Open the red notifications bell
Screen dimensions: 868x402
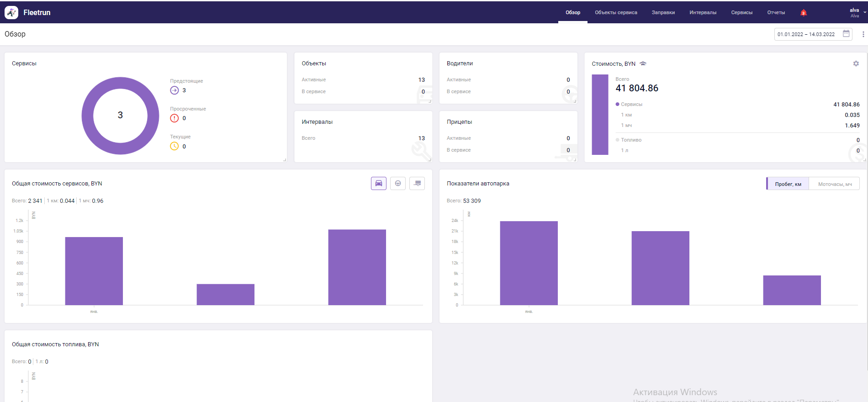point(803,13)
